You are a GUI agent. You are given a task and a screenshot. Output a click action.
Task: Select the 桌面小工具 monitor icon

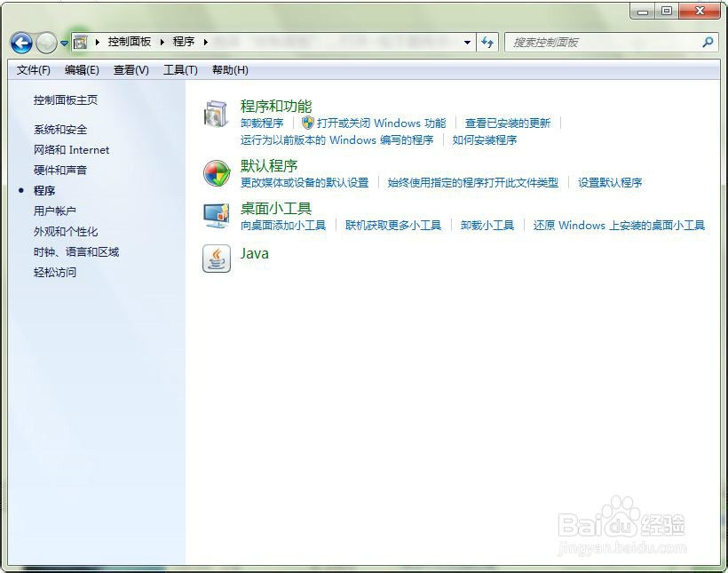pyautogui.click(x=216, y=216)
